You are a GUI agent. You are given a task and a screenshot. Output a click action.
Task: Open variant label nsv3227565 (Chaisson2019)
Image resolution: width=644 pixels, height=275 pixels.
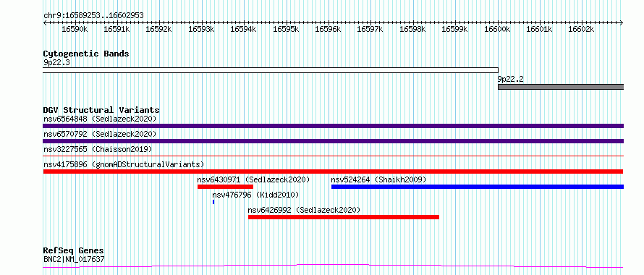(98, 149)
